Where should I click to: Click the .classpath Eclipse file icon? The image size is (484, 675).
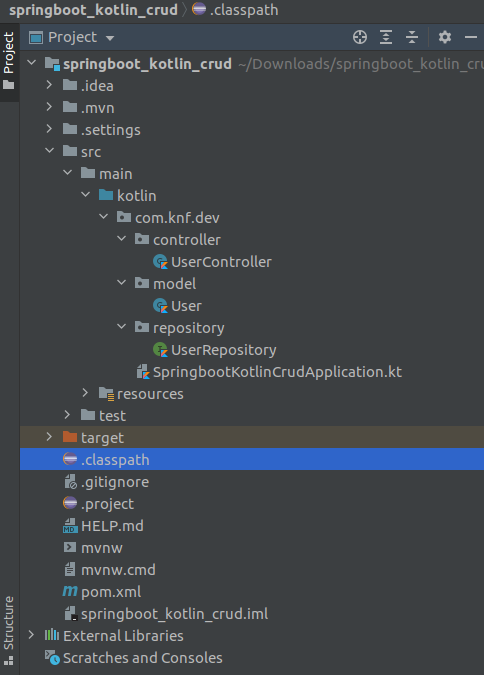(70, 459)
